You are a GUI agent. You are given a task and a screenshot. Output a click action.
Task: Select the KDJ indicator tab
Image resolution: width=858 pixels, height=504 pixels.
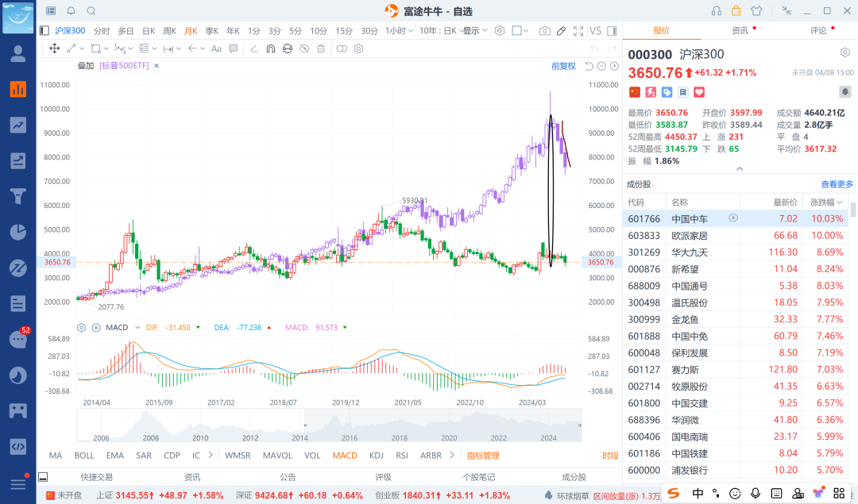click(377, 456)
